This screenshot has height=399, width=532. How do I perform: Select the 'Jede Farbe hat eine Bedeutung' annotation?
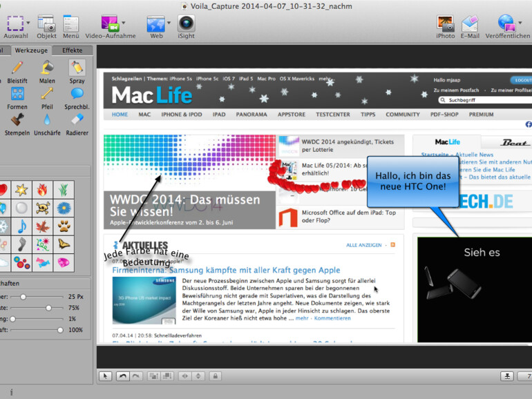146,257
